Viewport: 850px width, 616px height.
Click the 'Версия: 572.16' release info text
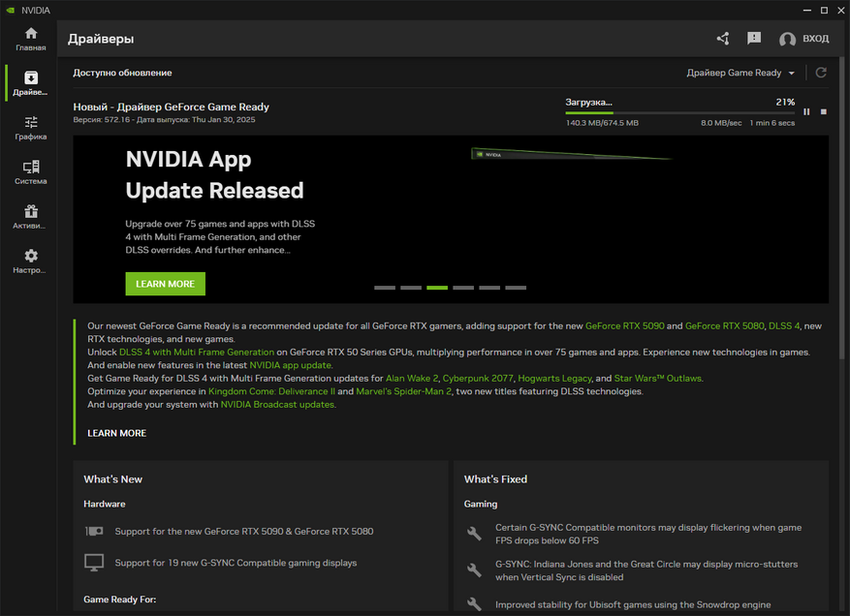(164, 120)
